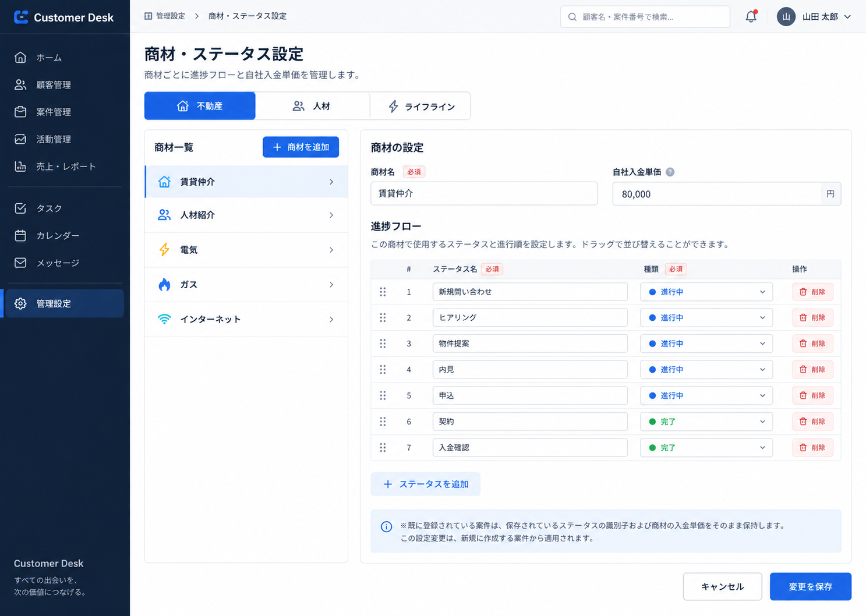Image resolution: width=866 pixels, height=616 pixels.
Task: Click the 内見 status name field
Action: tap(530, 370)
